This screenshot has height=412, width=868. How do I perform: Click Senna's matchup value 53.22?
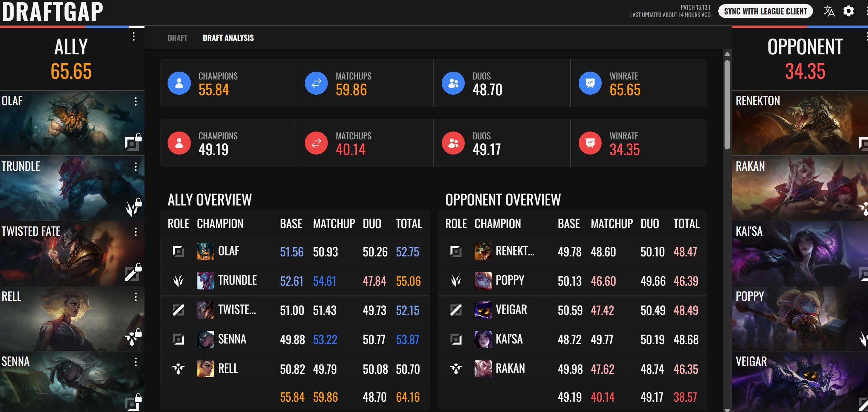coord(325,340)
